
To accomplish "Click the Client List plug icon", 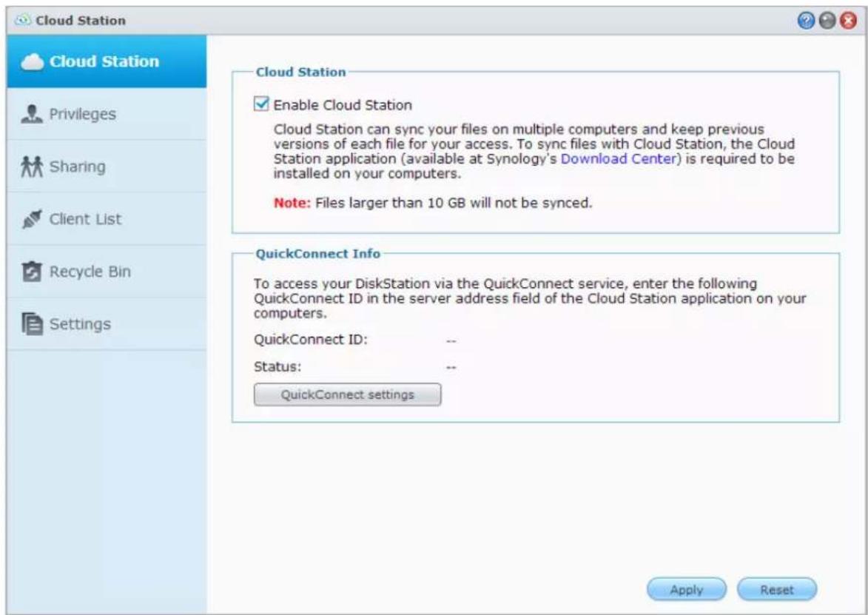I will [x=32, y=219].
